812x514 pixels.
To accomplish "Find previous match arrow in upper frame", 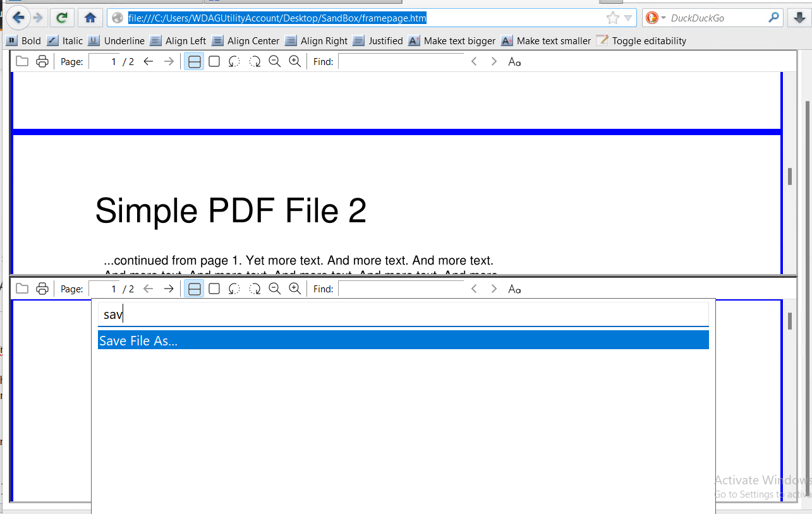I will 474,61.
